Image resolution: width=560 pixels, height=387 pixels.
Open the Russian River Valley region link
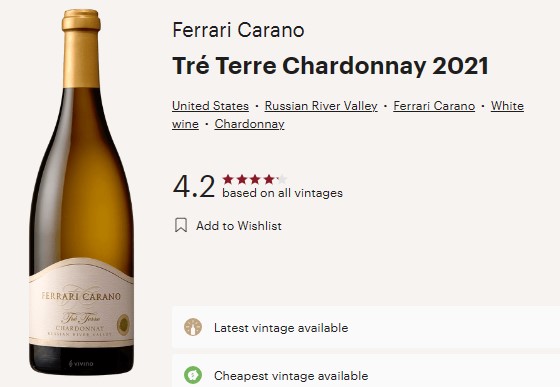(321, 106)
